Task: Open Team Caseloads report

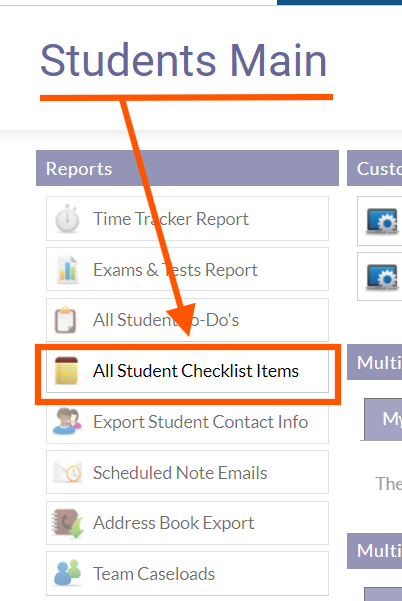Action: click(187, 573)
